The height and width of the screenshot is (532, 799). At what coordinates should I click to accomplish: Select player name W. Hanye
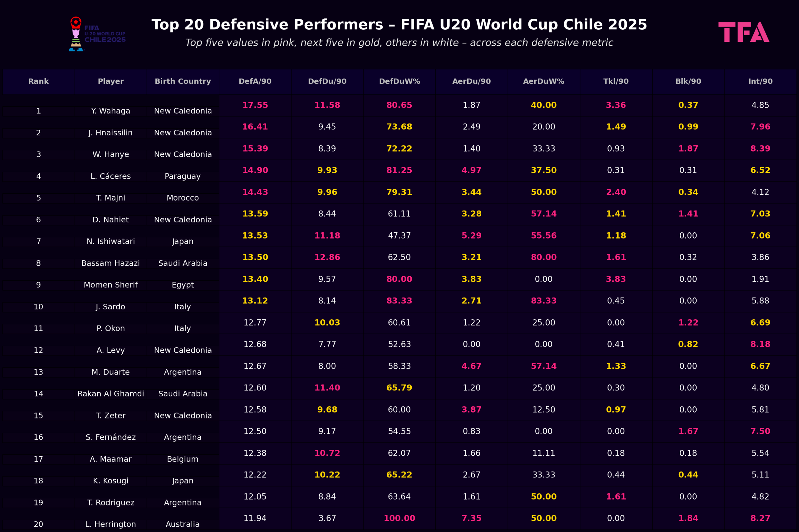tap(111, 154)
